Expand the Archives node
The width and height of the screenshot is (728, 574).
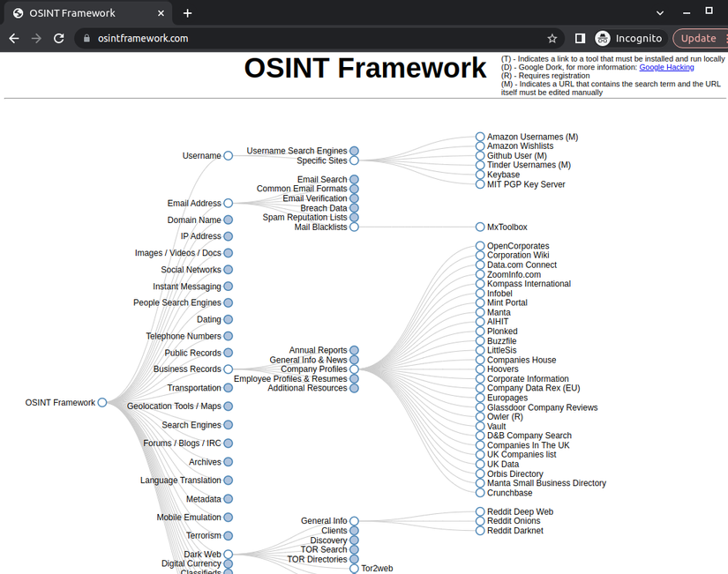pos(228,462)
